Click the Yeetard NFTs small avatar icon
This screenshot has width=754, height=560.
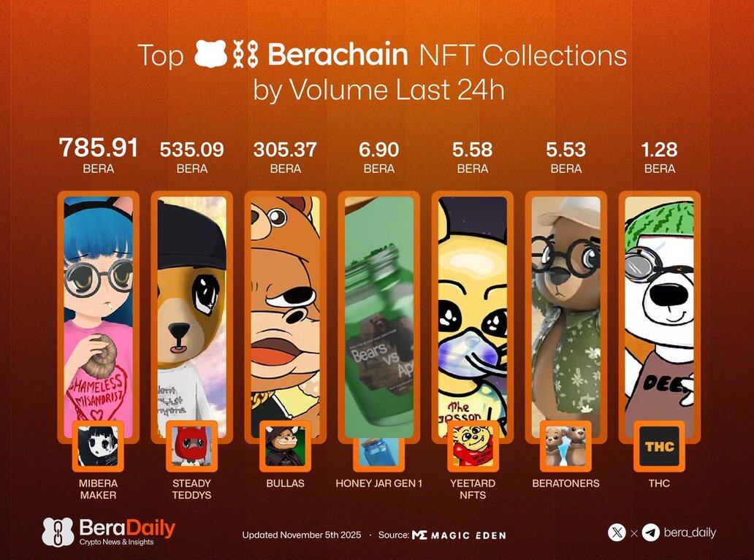pyautogui.click(x=473, y=447)
